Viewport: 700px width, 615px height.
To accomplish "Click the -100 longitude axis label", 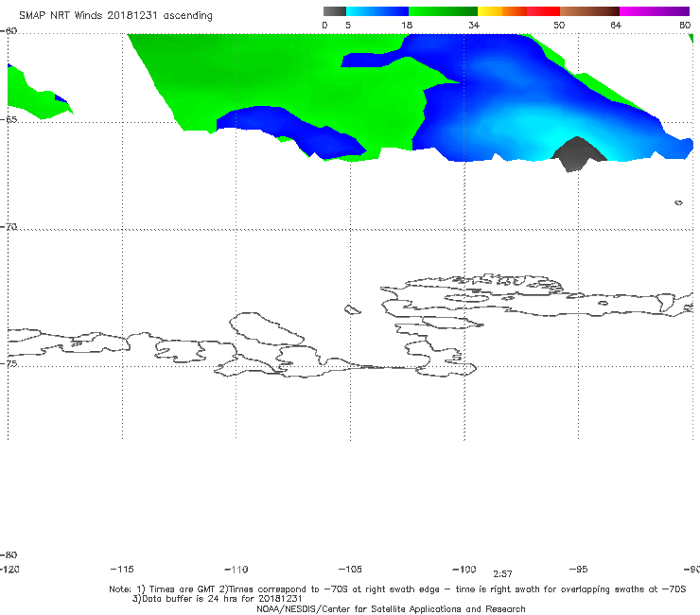I will 464,570.
